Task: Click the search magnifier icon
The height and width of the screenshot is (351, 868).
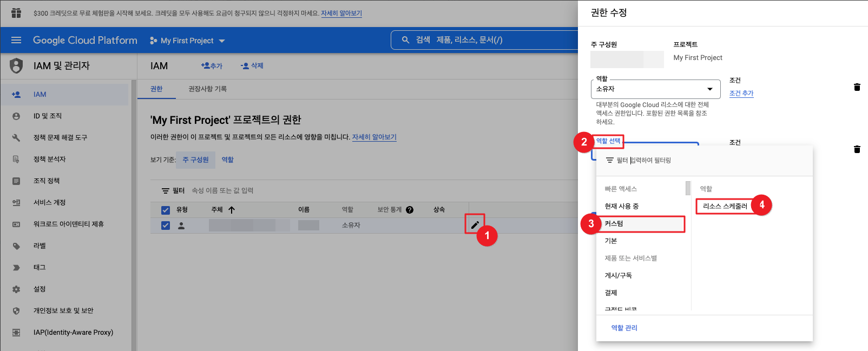Action: pos(405,40)
